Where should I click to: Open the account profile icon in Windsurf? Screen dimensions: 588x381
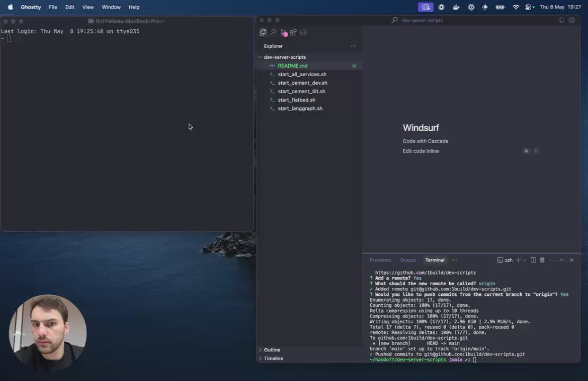point(572,20)
